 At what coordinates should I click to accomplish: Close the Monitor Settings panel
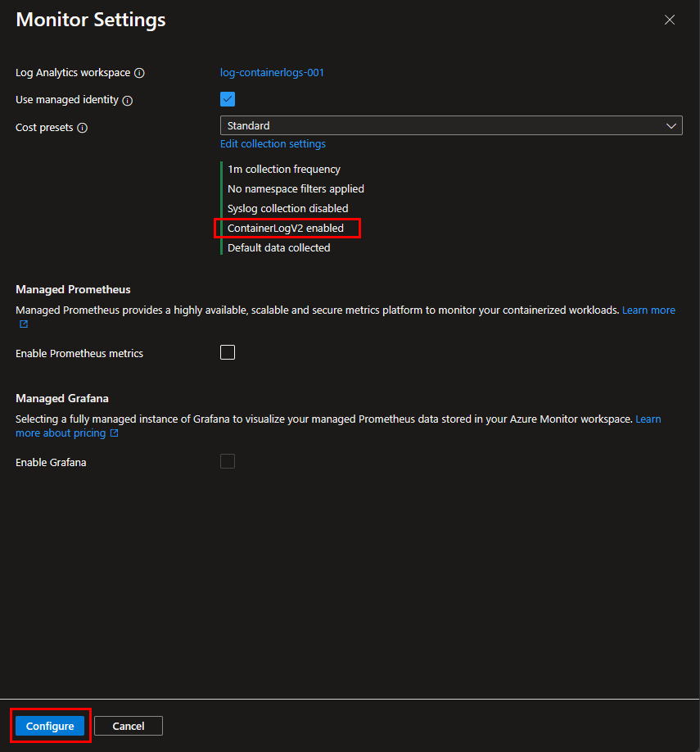click(x=670, y=20)
